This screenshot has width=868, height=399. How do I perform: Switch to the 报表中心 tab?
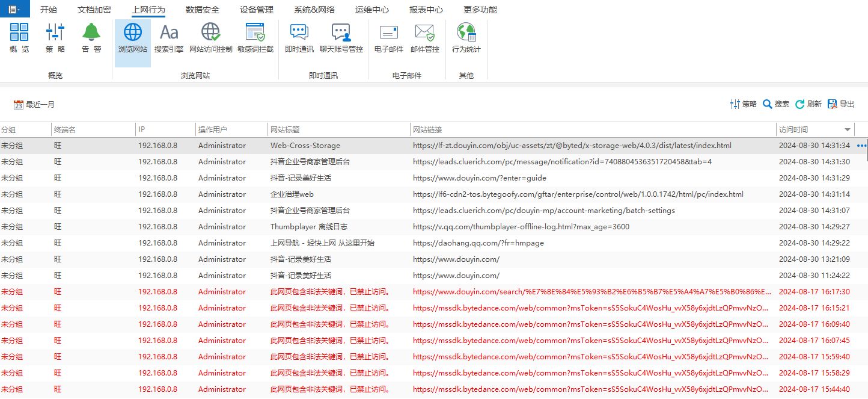[x=426, y=10]
